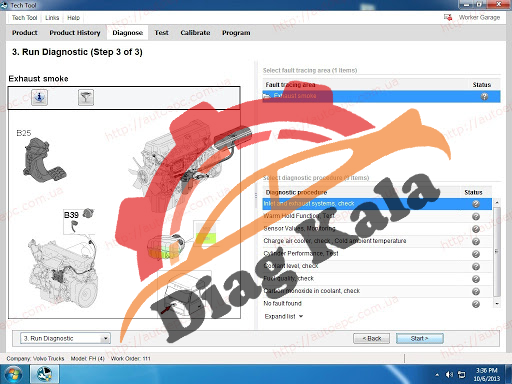Click the diagnostic procedure list scrollbar
Image resolution: width=512 pixels, height=384 pixels.
497,253
